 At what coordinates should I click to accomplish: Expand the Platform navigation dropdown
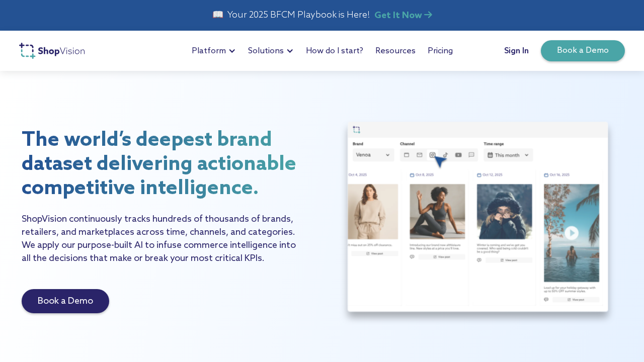pyautogui.click(x=213, y=50)
